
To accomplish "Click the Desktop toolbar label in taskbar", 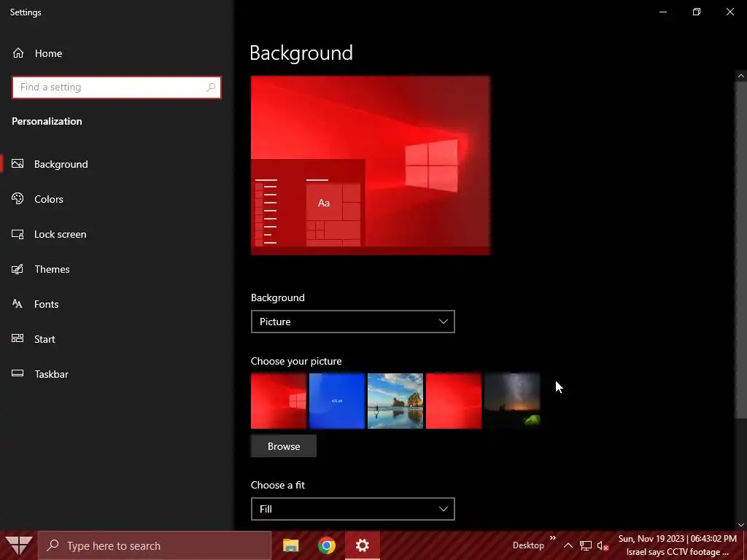I will tap(528, 545).
